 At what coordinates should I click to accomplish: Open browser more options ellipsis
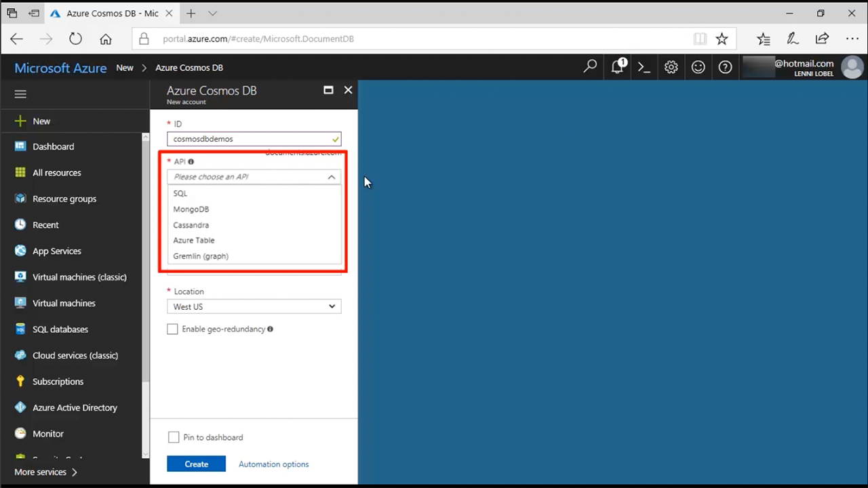(852, 39)
